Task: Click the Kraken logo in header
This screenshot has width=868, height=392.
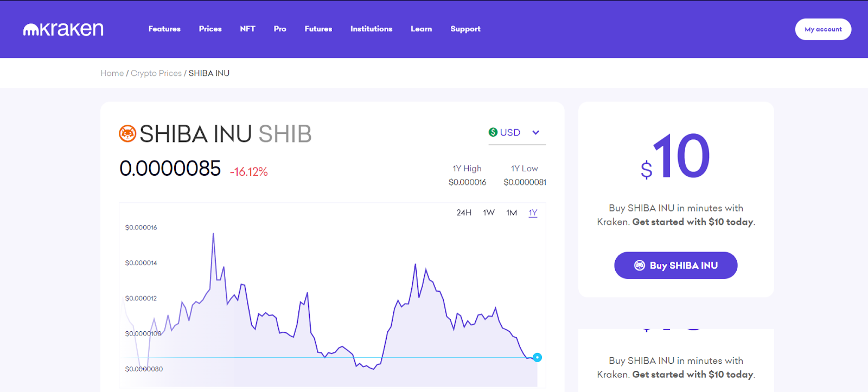Action: [x=63, y=29]
